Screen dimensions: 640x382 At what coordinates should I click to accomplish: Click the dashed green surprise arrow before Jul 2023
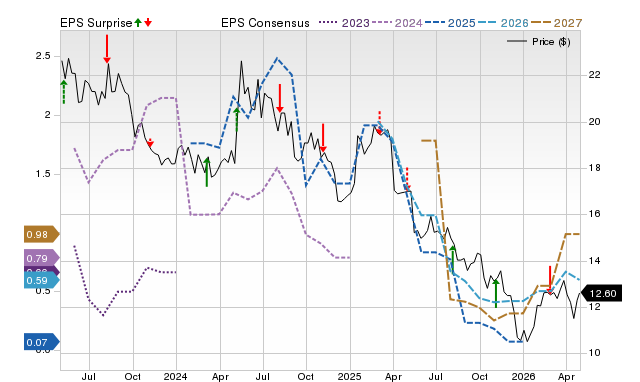tap(64, 92)
